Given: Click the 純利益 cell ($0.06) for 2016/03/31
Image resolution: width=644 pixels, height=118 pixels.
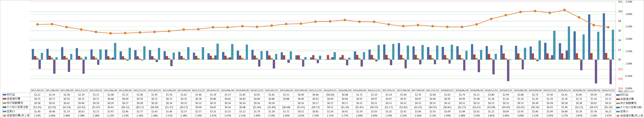Looking at the screenshot, I should pos(330,95).
